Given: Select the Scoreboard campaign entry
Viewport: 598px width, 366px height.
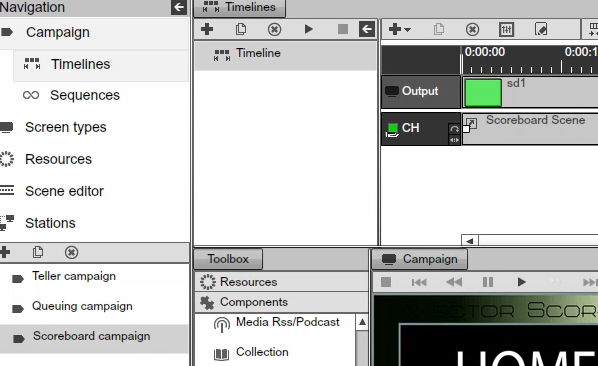Looking at the screenshot, I should (92, 336).
